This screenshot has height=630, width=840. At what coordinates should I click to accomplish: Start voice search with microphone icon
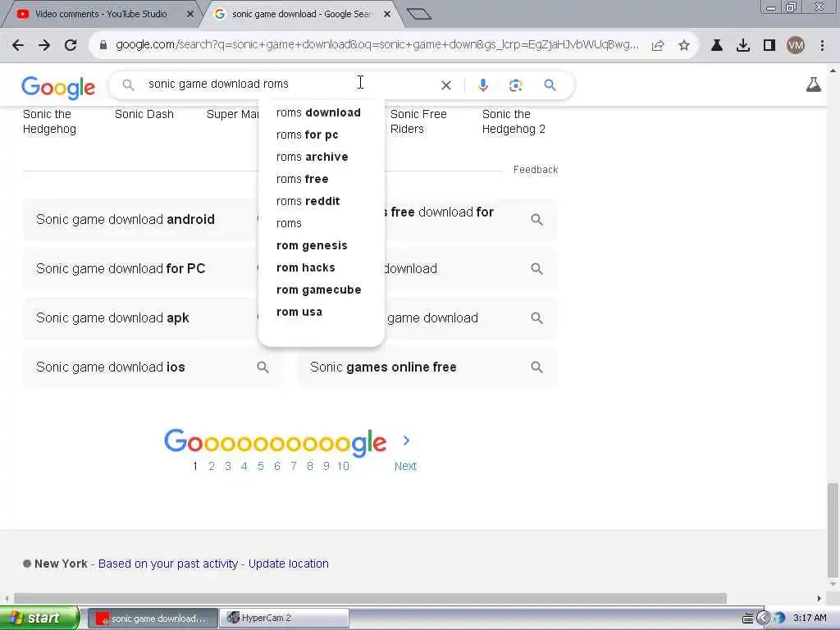[x=483, y=85]
